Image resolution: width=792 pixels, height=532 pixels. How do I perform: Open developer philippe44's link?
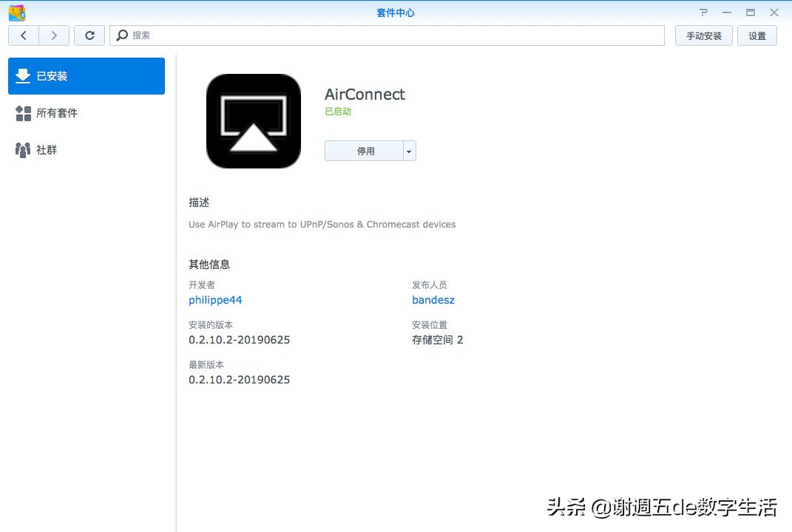point(215,300)
